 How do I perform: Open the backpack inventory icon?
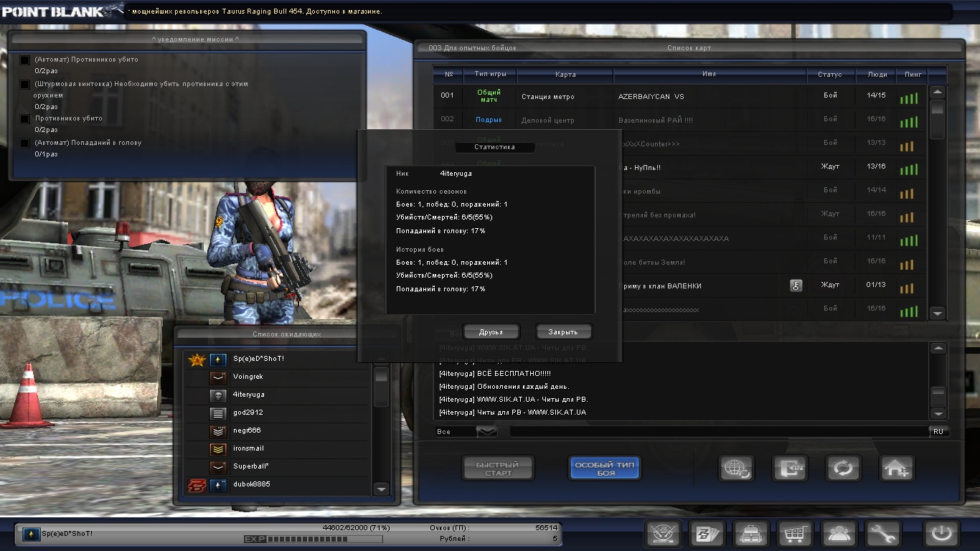point(751,534)
